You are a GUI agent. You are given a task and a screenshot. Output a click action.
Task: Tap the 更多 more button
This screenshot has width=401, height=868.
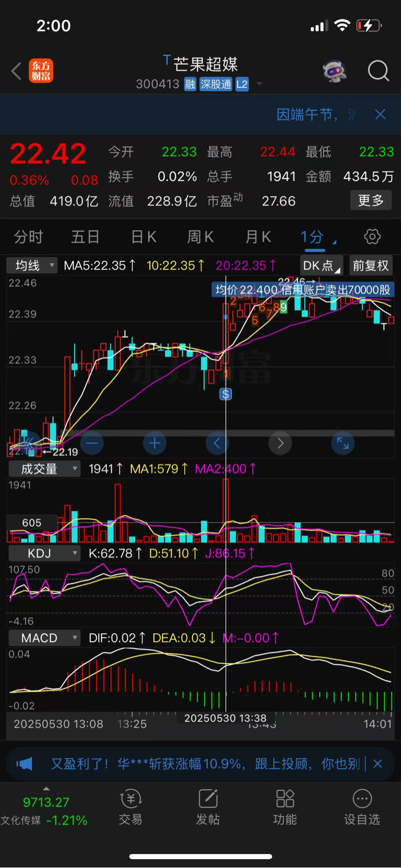(371, 200)
